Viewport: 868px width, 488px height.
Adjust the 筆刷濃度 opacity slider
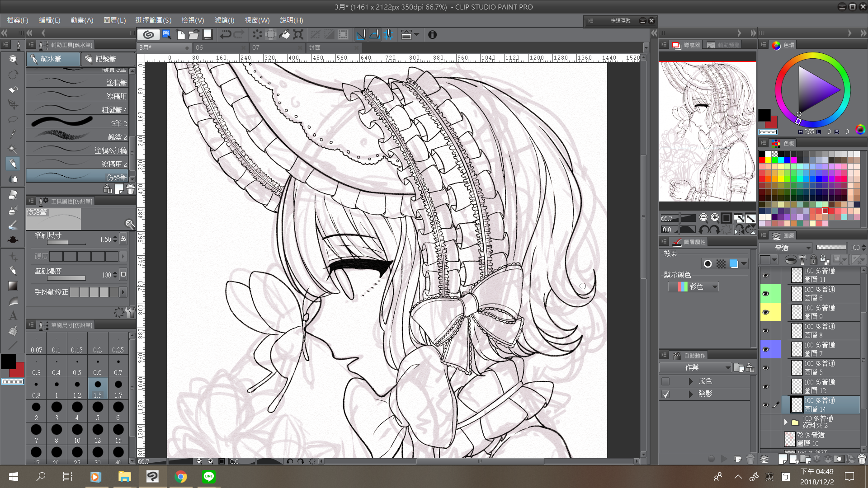click(x=66, y=278)
